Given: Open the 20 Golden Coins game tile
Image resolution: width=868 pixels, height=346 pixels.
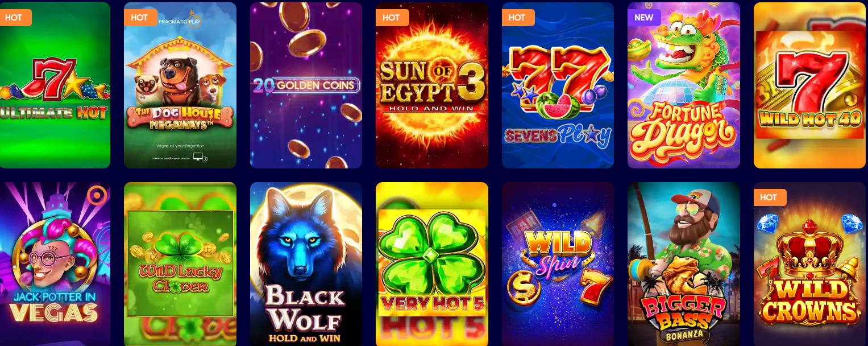Looking at the screenshot, I should 306,85.
